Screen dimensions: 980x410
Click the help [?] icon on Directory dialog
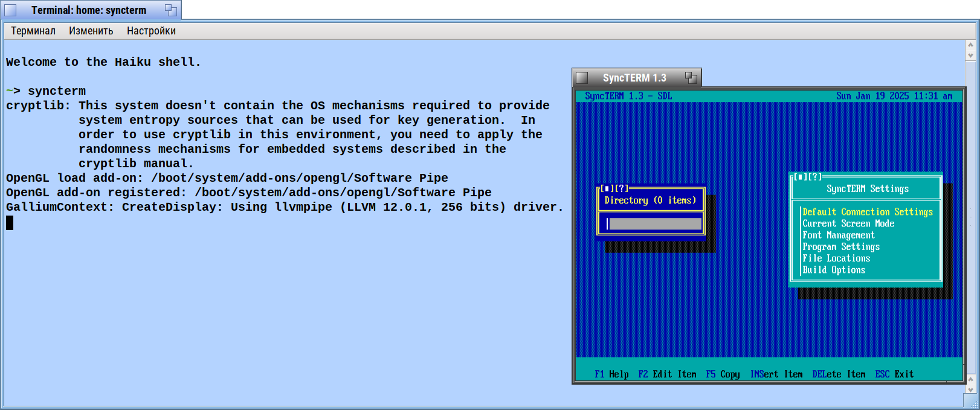(x=621, y=188)
